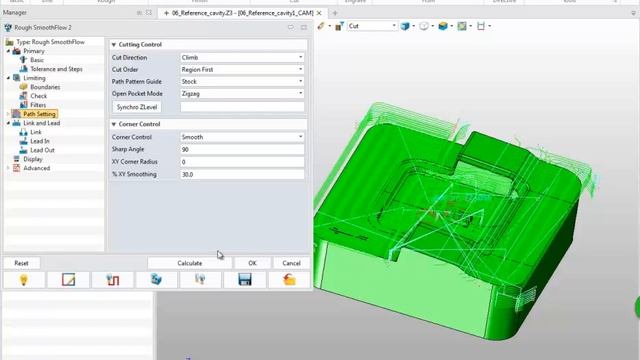
Task: Click the green checkered display icon
Action: pyautogui.click(x=462, y=26)
